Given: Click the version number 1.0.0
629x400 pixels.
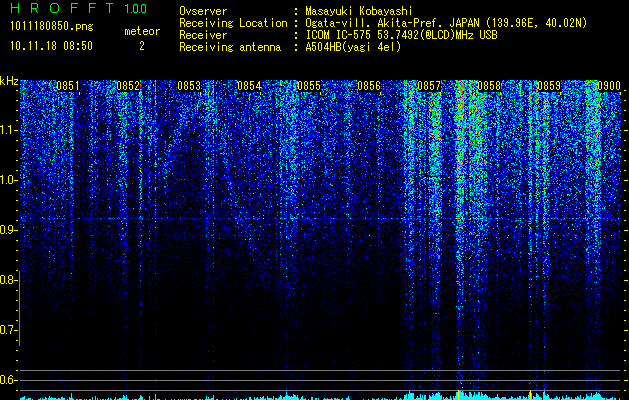Looking at the screenshot, I should pyautogui.click(x=135, y=8).
